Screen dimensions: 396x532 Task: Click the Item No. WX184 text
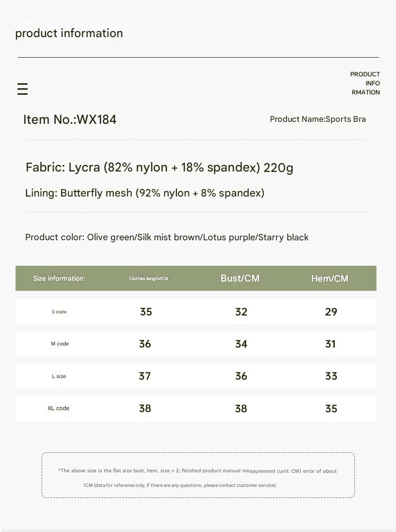tap(70, 119)
